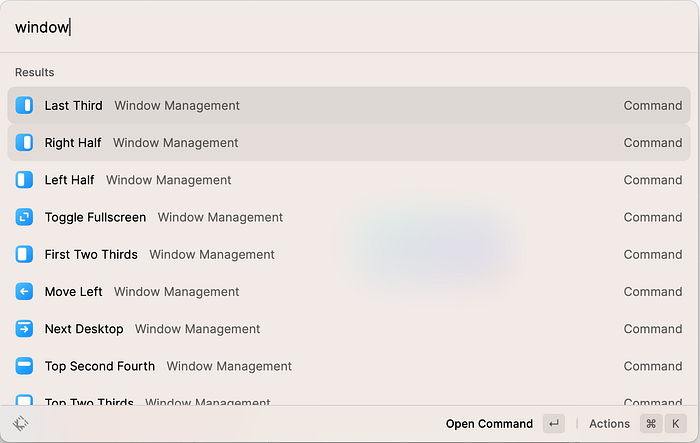Click the Command symbol key badge
This screenshot has width=700, height=443.
point(651,423)
